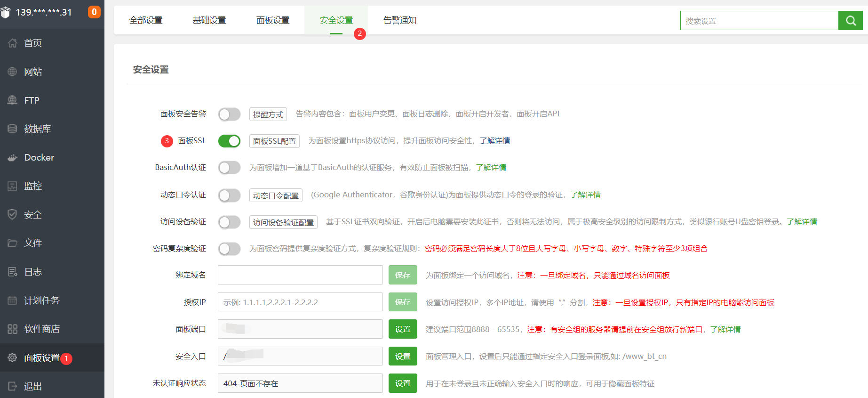Image resolution: width=868 pixels, height=398 pixels.
Task: Click the logout icon for 退出
Action: [12, 386]
